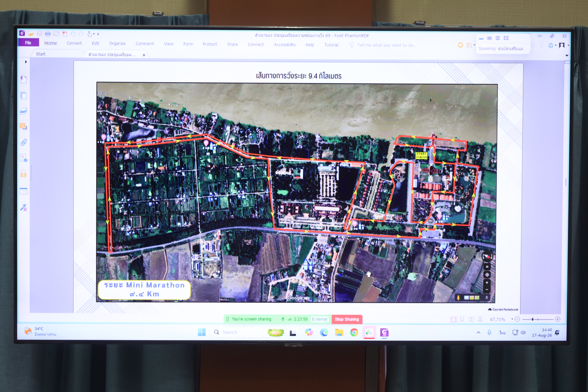The image size is (588, 392).
Task: Select the Hand touch mode icon
Action: [89, 34]
